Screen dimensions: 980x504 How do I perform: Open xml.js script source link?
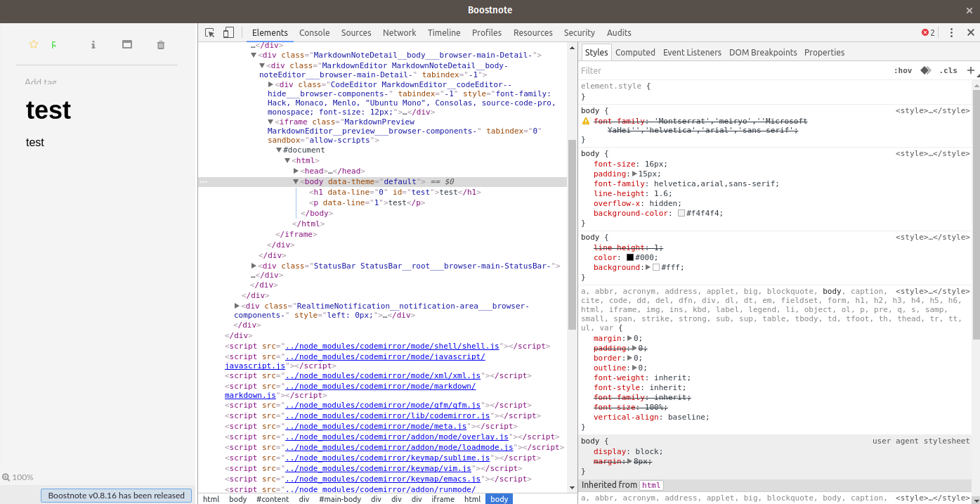383,375
